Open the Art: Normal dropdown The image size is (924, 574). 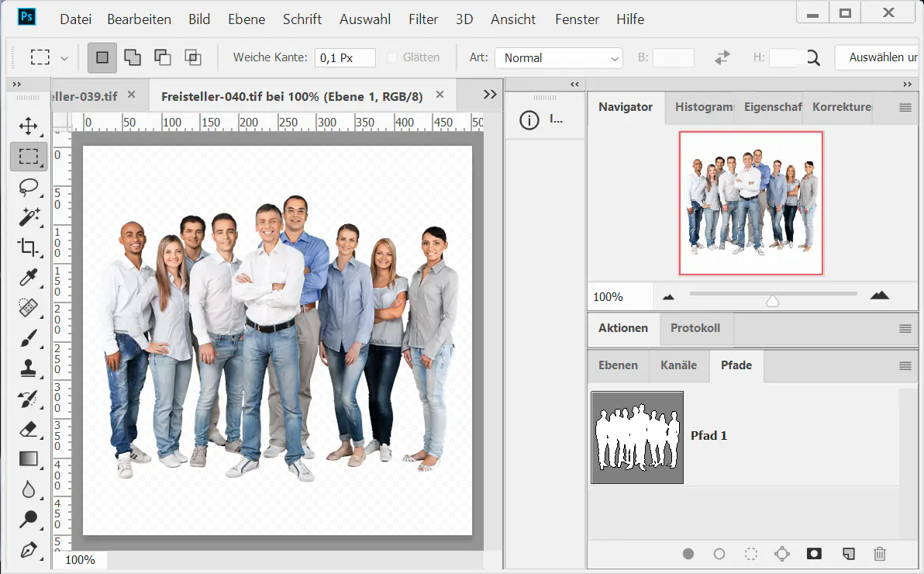tap(558, 57)
